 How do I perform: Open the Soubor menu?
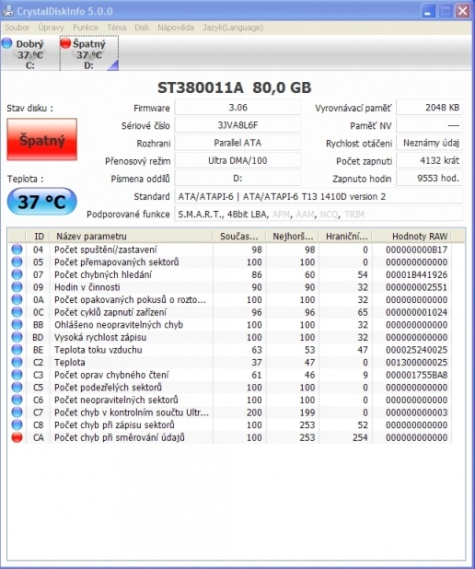pos(17,27)
